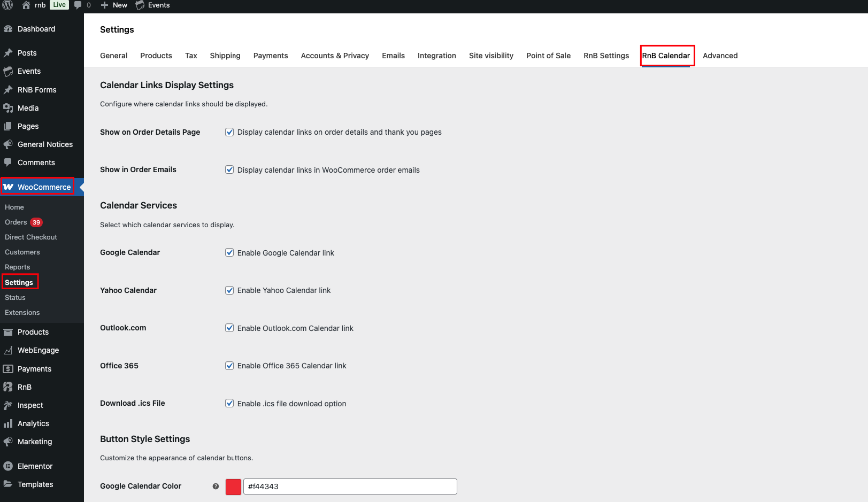Open the New content menu in the admin bar
This screenshot has width=868, height=502.
114,5
